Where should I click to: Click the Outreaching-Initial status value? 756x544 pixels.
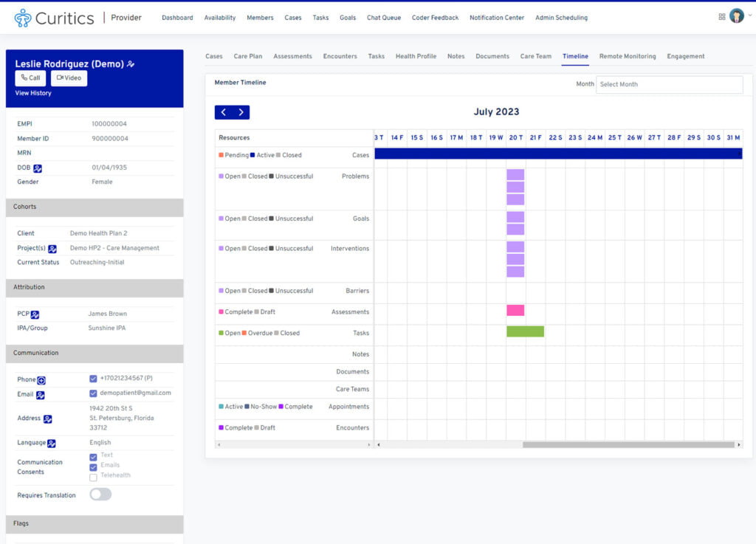(x=97, y=263)
